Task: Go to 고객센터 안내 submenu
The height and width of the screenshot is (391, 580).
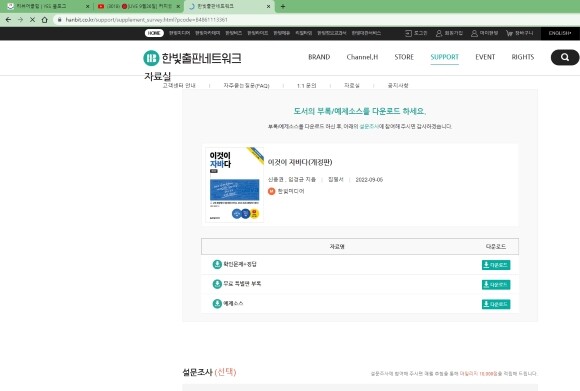Action: coord(179,85)
